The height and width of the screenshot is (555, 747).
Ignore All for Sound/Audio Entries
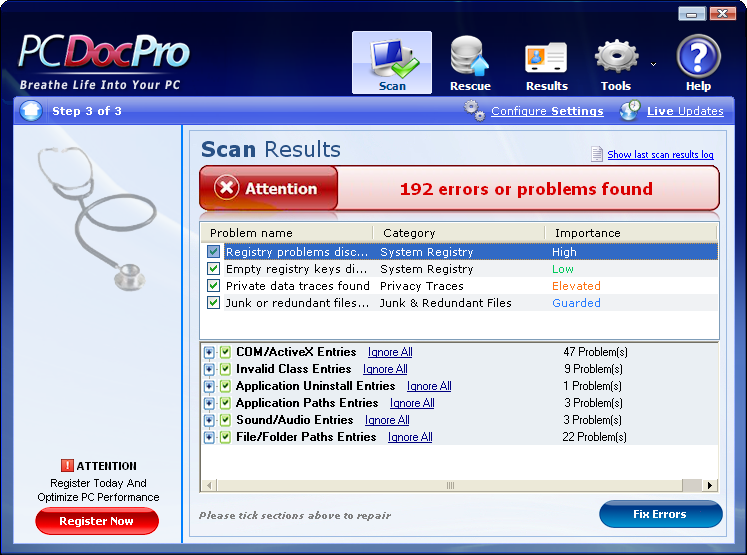tap(387, 420)
